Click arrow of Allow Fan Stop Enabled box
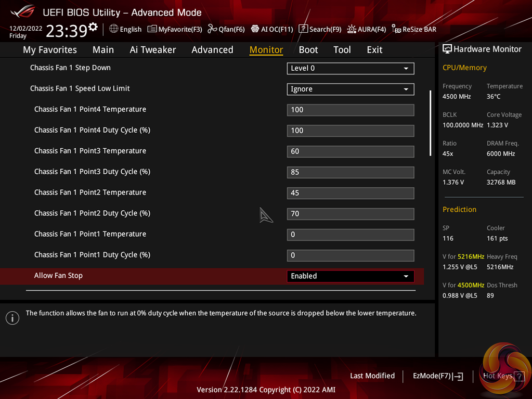Screen dimensions: 532x399 pyautogui.click(x=406, y=276)
